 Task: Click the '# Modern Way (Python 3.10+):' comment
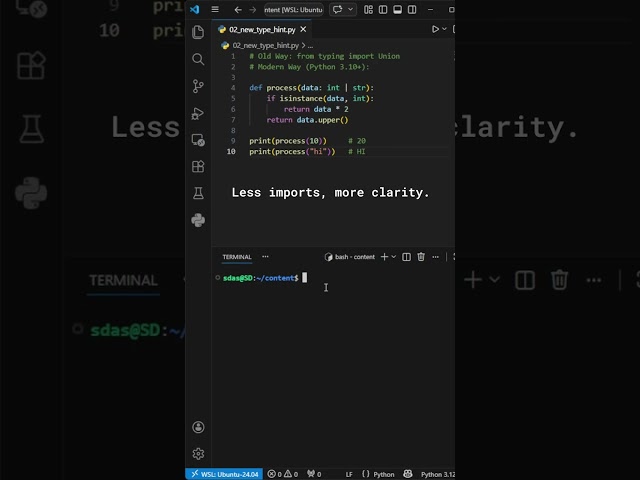pyautogui.click(x=309, y=67)
